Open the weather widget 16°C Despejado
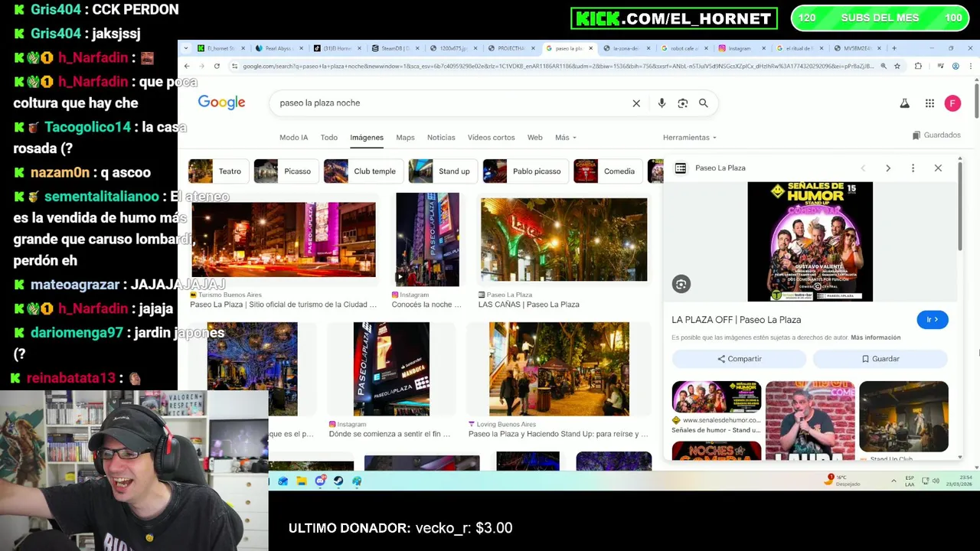The image size is (980, 551). point(843,480)
